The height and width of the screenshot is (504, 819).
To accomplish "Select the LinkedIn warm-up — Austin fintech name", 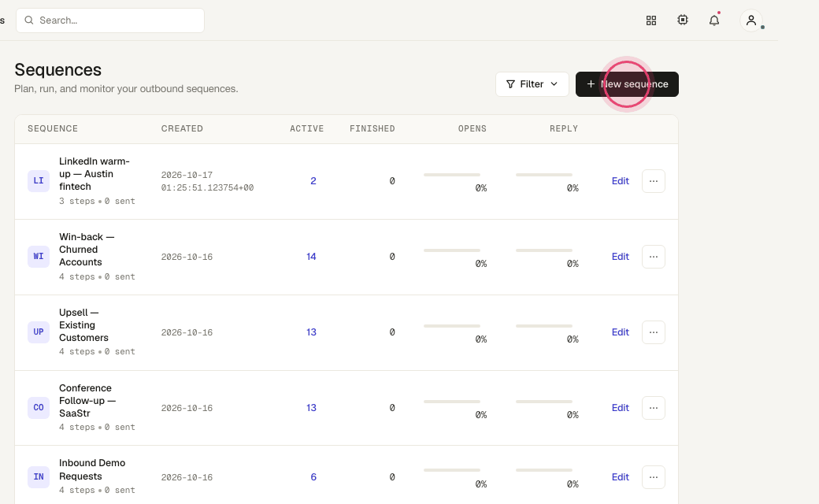I will 94,174.
